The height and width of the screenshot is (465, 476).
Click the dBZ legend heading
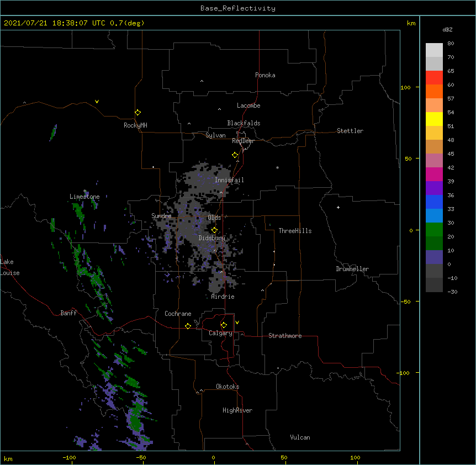coord(447,29)
